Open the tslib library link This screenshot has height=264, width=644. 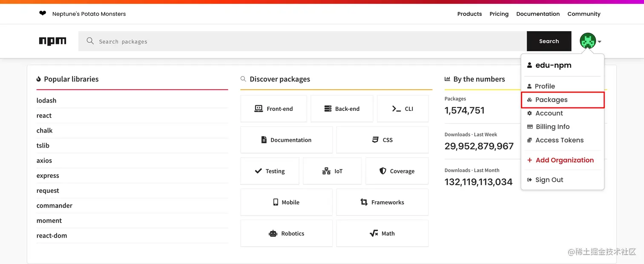click(x=43, y=145)
